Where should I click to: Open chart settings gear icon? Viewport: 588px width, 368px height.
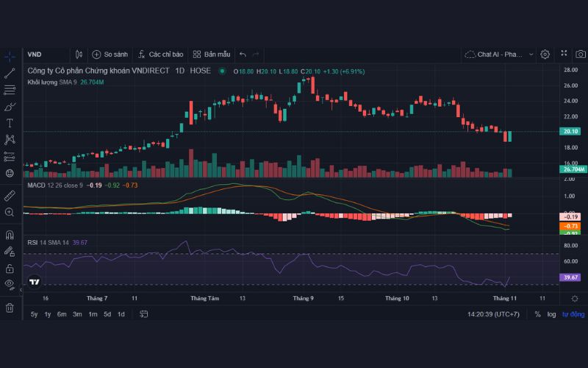pos(545,54)
